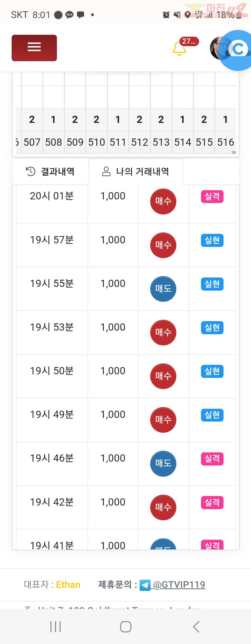Tap the 매도 button for 19시 46분
The image size is (251, 644).
tap(163, 464)
